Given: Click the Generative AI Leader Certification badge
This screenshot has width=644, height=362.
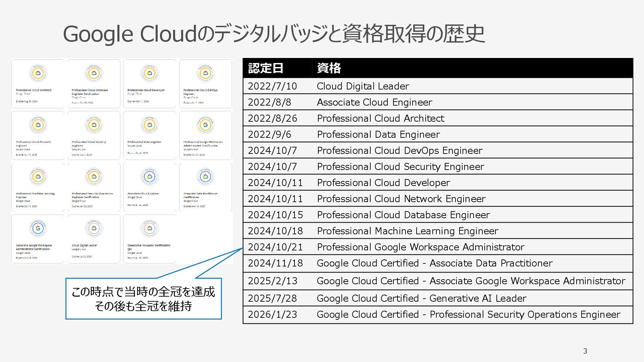Looking at the screenshot, I should (x=150, y=239).
